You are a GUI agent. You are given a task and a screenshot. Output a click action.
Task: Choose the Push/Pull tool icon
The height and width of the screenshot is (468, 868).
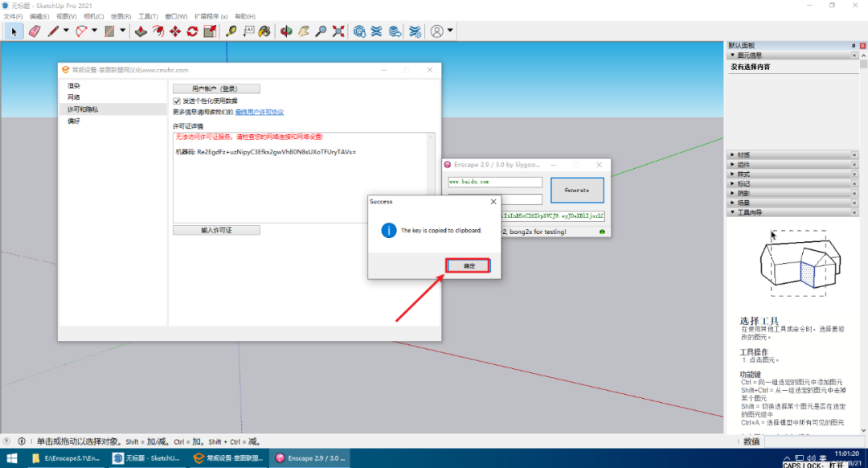click(141, 31)
